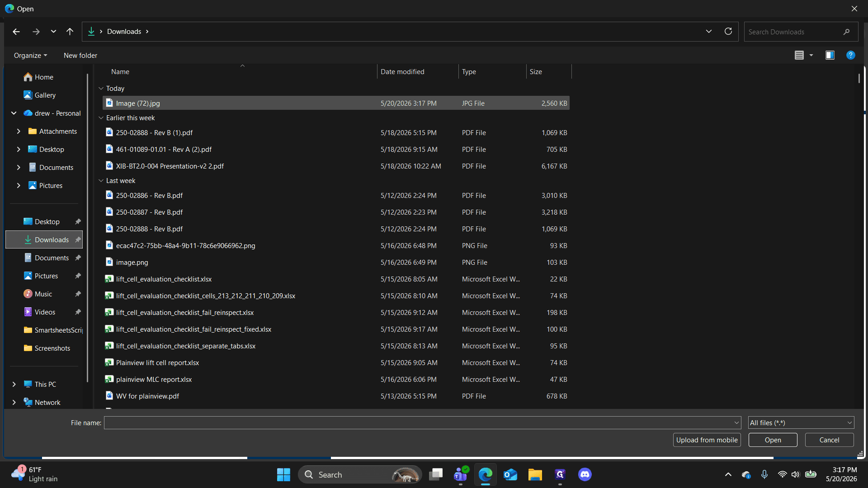Expand the recent locations dropdown arrow
The image size is (868, 488).
tap(53, 32)
